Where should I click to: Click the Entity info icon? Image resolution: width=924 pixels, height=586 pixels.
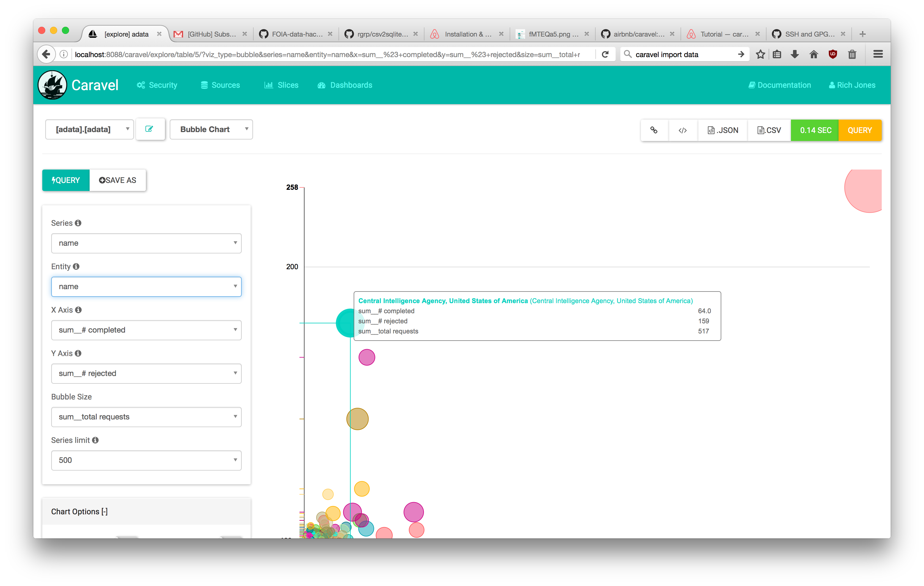[x=77, y=266]
